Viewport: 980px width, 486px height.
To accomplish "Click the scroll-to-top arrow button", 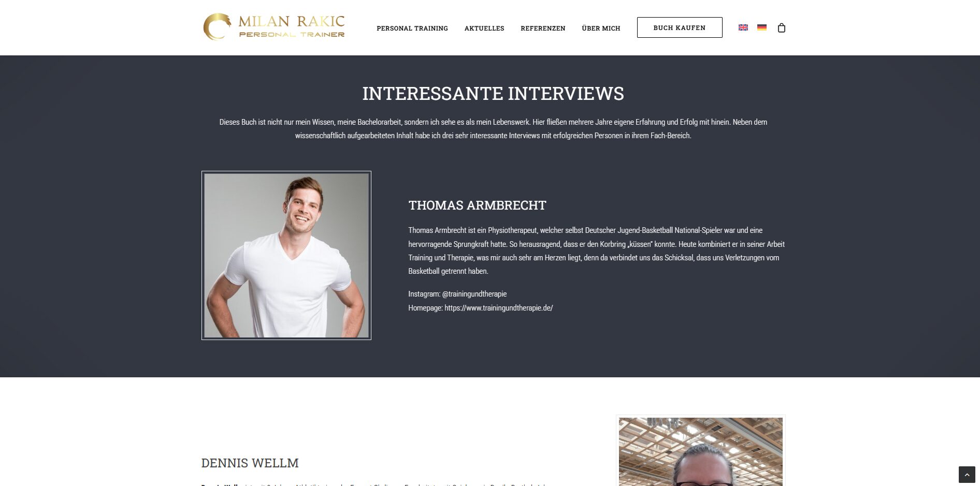I will 967,475.
